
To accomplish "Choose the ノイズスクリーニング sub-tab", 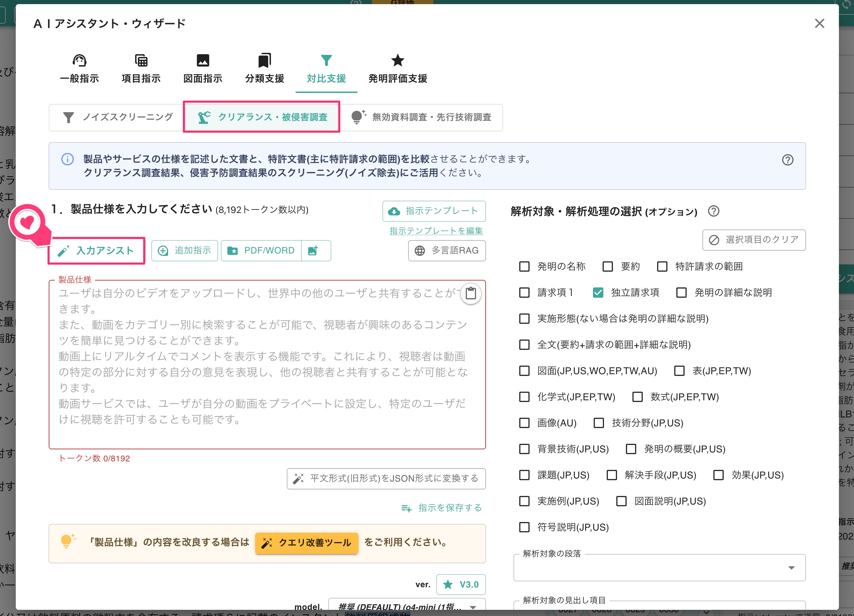I will tap(117, 117).
